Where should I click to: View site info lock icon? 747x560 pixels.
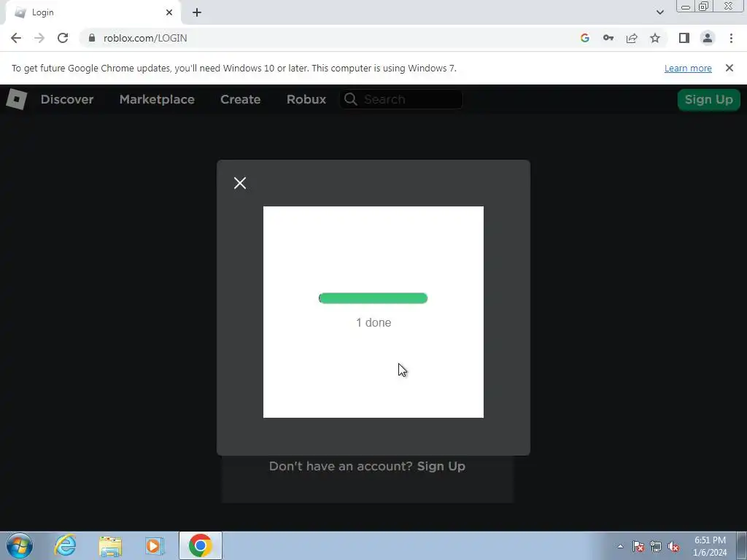[92, 38]
